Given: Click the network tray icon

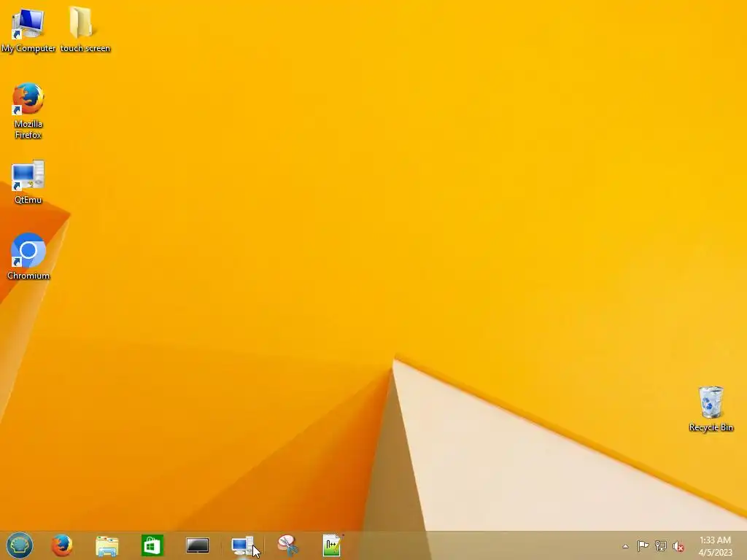Looking at the screenshot, I should (x=660, y=546).
